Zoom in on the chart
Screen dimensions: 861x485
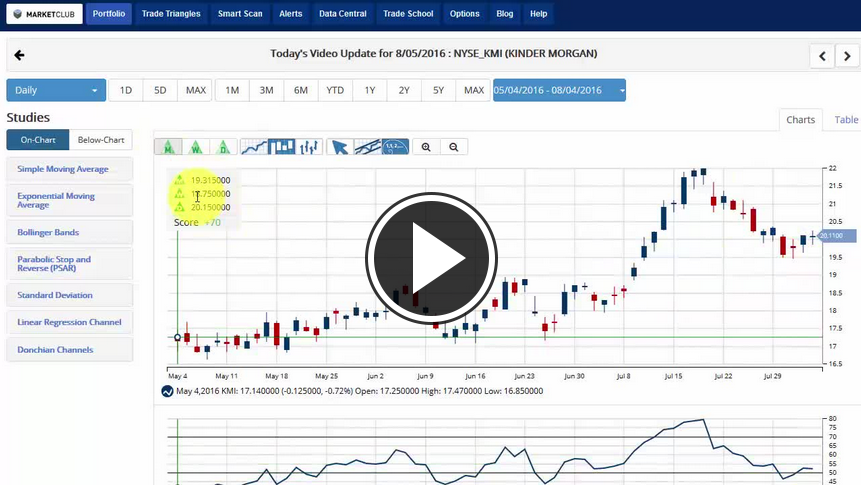tap(426, 147)
